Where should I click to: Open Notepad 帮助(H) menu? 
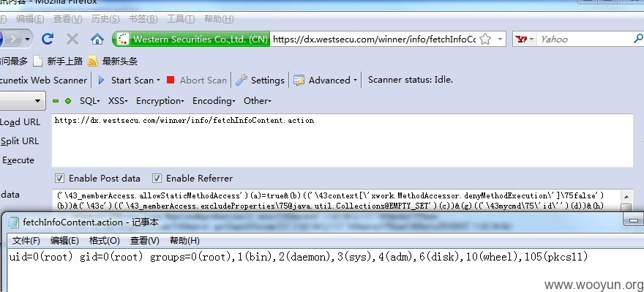[184, 241]
